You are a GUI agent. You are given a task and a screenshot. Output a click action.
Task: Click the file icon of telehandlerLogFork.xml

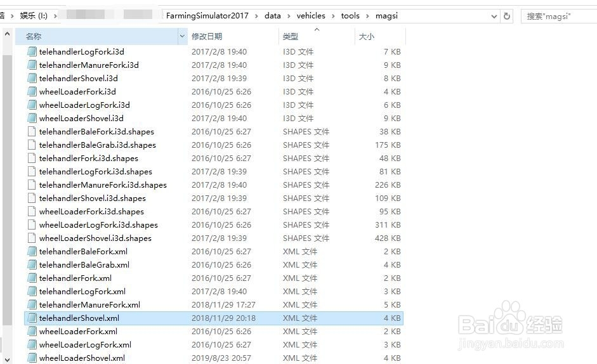coord(32,291)
